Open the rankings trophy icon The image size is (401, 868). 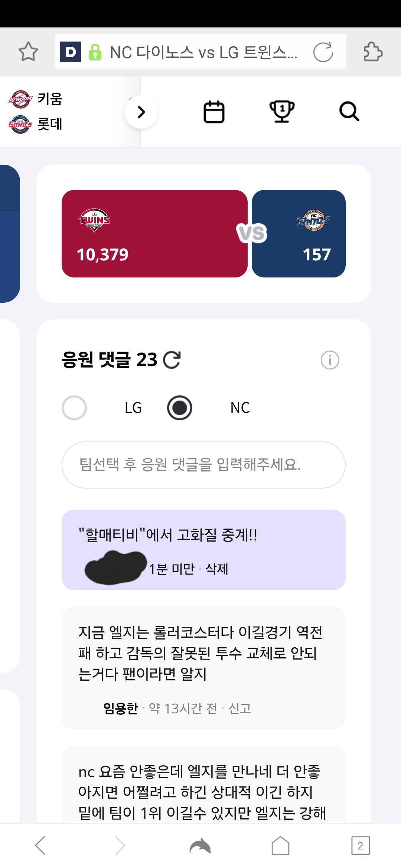coord(282,112)
